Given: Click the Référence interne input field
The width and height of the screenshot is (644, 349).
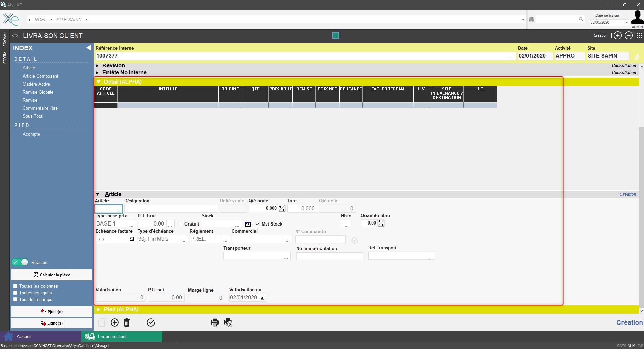Looking at the screenshot, I should pos(301,56).
